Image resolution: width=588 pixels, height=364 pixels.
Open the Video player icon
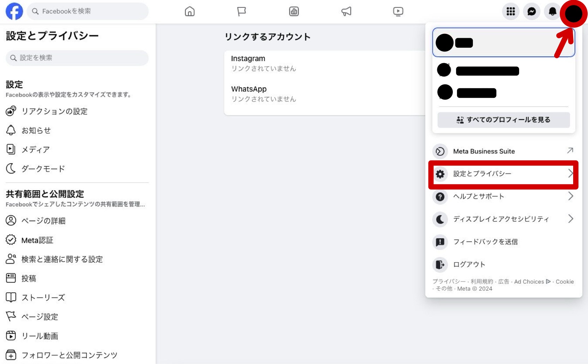click(x=398, y=12)
